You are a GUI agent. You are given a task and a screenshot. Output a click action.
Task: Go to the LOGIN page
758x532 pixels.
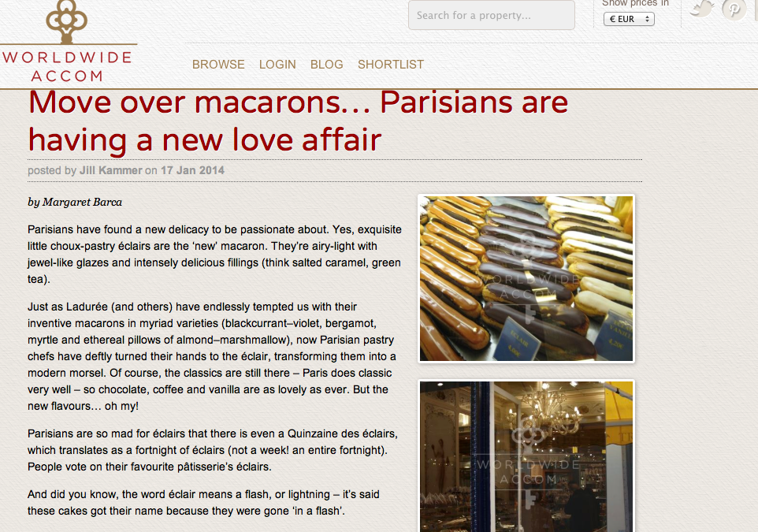tap(277, 65)
